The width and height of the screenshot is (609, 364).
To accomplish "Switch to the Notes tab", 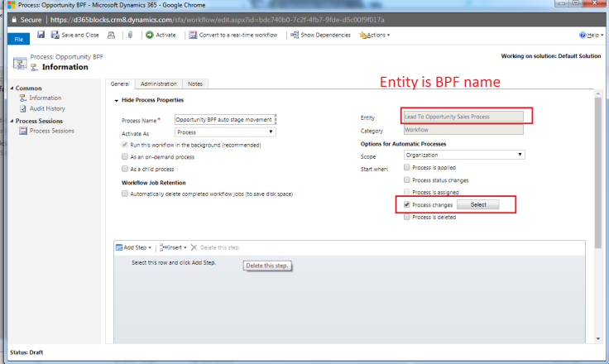I will click(195, 84).
